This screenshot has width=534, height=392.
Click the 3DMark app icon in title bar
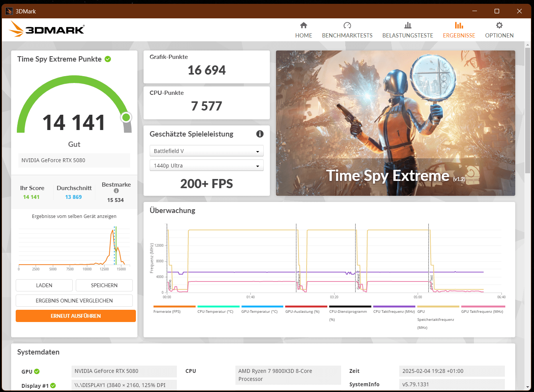(x=9, y=11)
